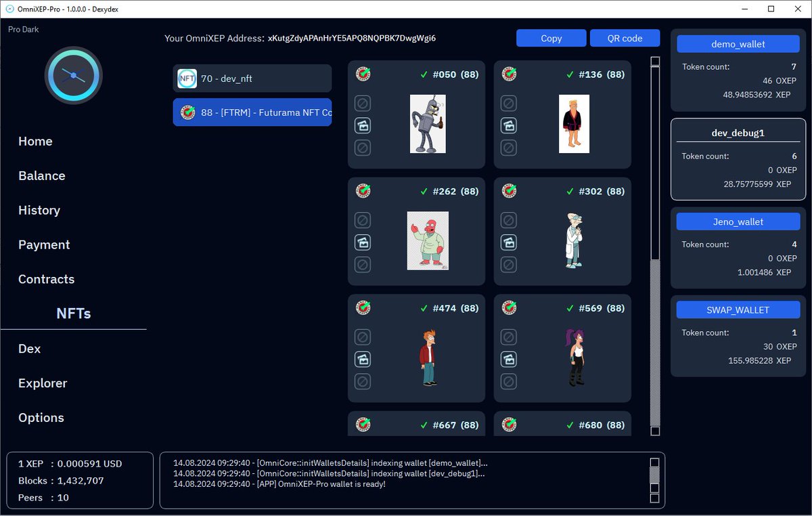Open Zapp Brannigan image on NFT #136

574,124
